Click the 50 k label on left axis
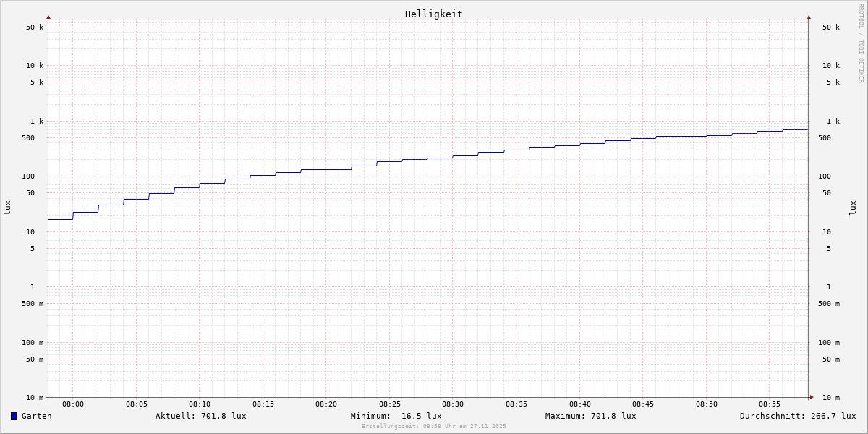This screenshot has height=434, width=868. pyautogui.click(x=35, y=27)
